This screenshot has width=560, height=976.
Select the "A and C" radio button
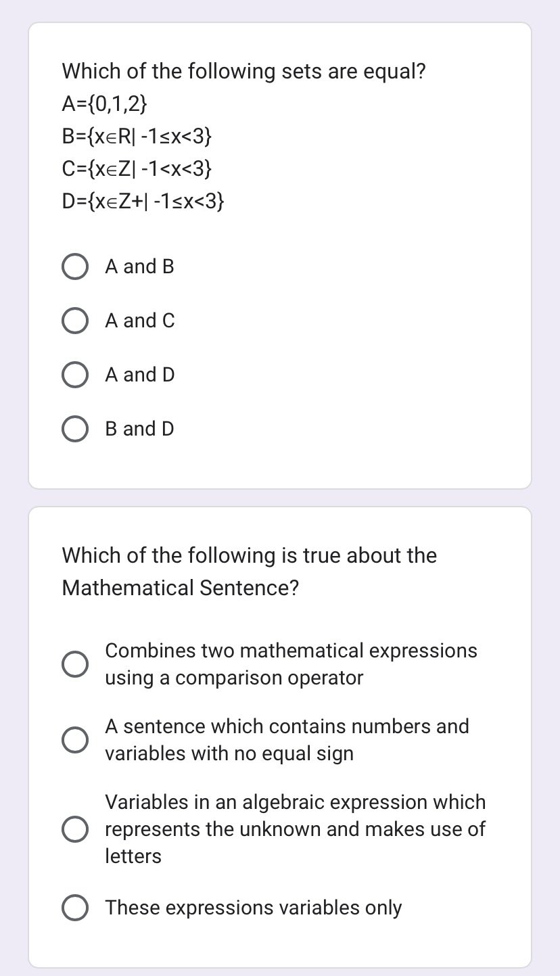(x=75, y=320)
